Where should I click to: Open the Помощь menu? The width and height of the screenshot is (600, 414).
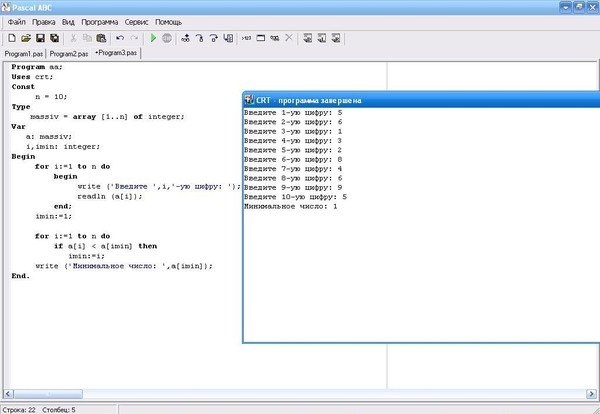168,22
